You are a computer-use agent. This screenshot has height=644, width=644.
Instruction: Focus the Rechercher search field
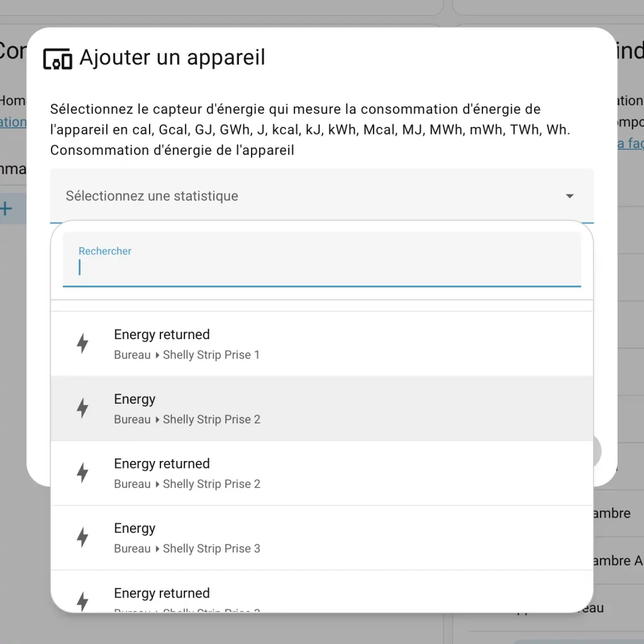point(321,268)
